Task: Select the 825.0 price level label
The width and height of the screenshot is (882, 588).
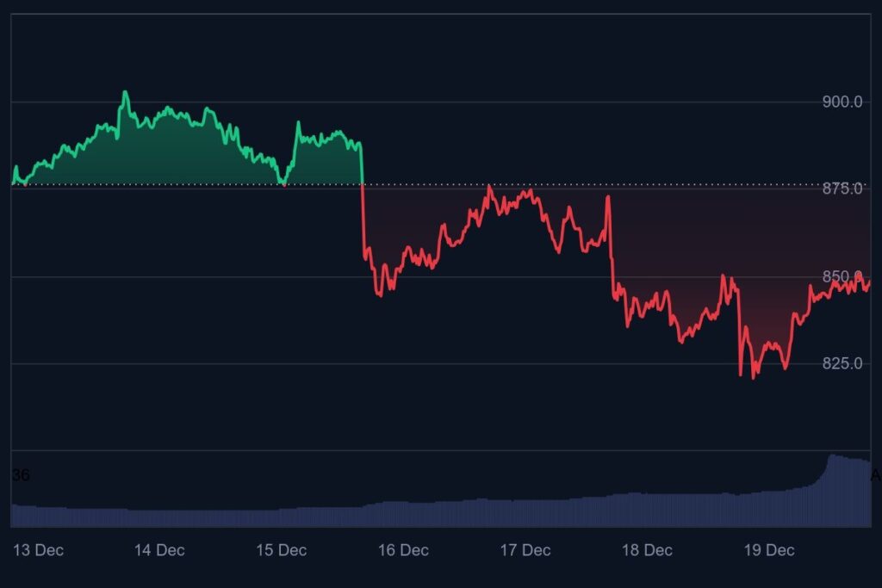Action: [x=843, y=363]
